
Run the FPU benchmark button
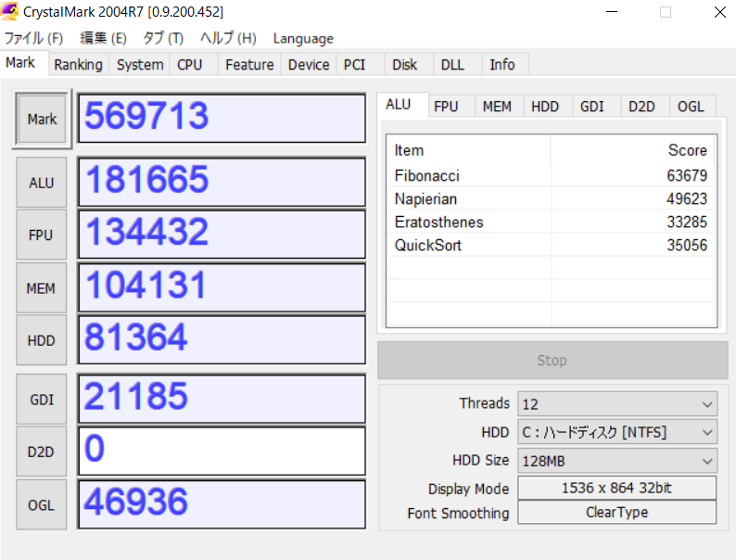[42, 235]
